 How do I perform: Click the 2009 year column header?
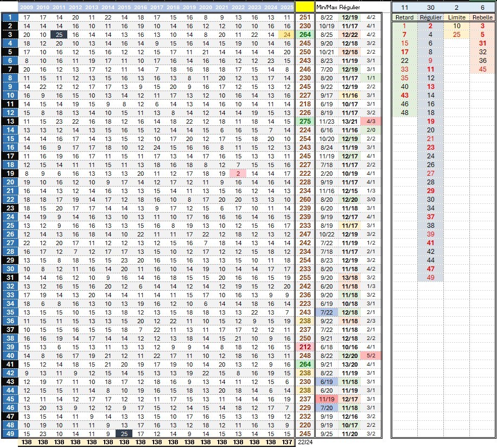pos(27,8)
